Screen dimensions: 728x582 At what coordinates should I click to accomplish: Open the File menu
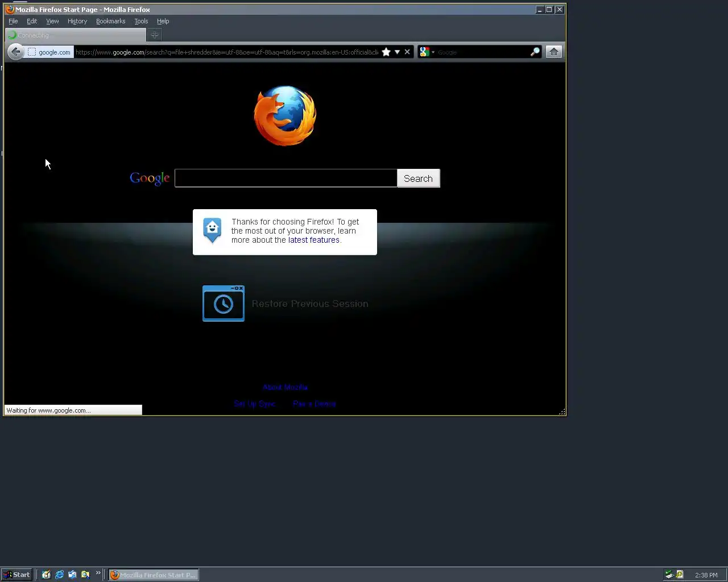click(x=13, y=21)
